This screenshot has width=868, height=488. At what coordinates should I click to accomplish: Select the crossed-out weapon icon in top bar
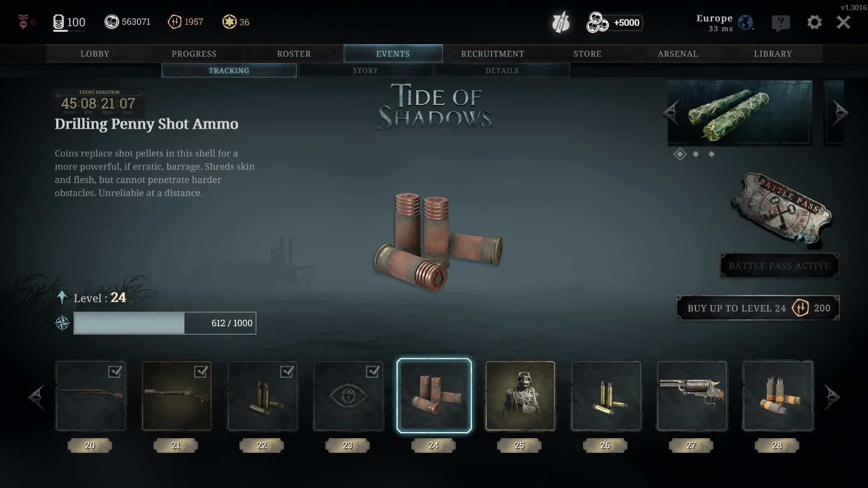[x=561, y=22]
